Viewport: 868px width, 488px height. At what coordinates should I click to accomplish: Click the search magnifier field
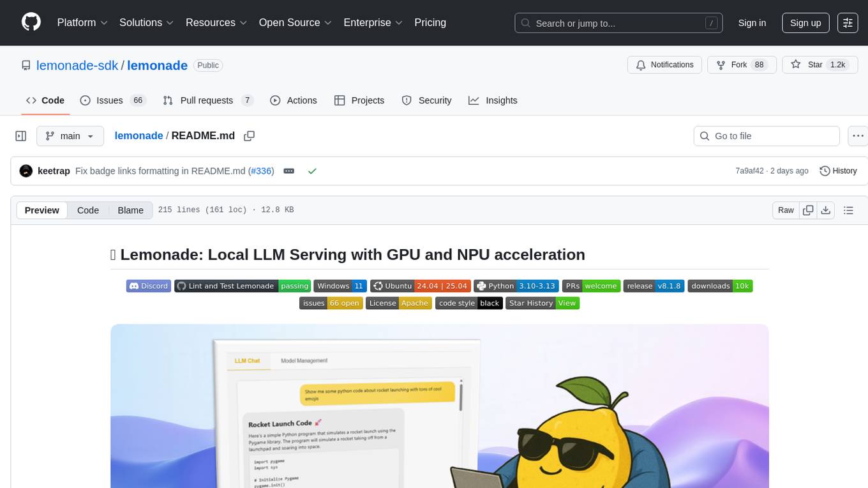click(x=619, y=23)
